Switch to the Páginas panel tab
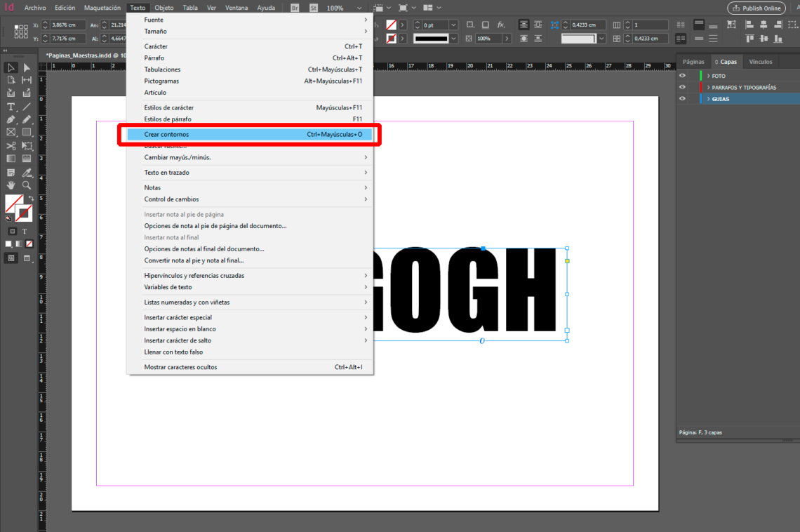Viewport: 800px width, 532px height. click(x=693, y=61)
